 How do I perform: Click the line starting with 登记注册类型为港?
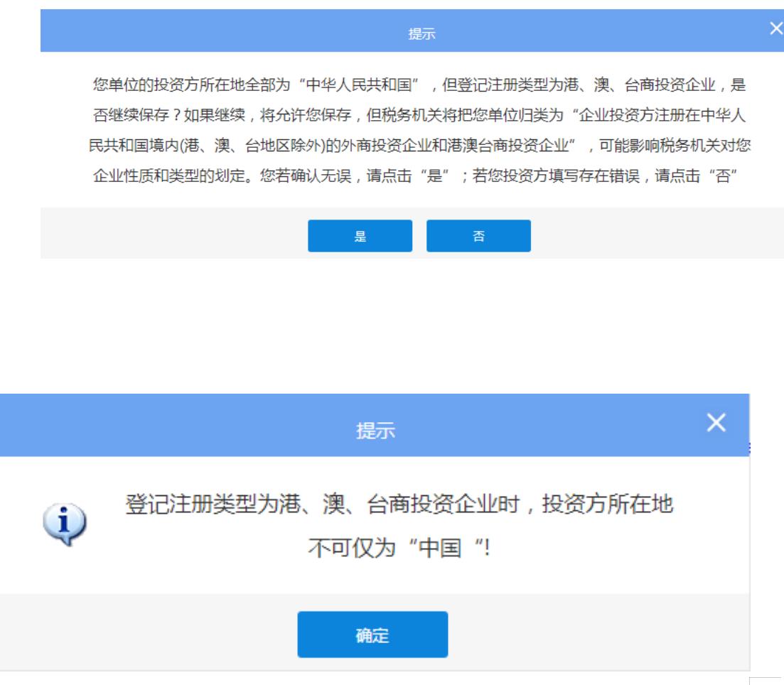click(x=399, y=505)
